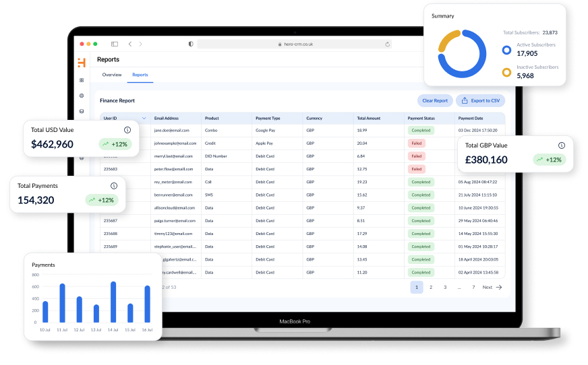
Task: Go back using browser back arrow
Action: pyautogui.click(x=130, y=44)
